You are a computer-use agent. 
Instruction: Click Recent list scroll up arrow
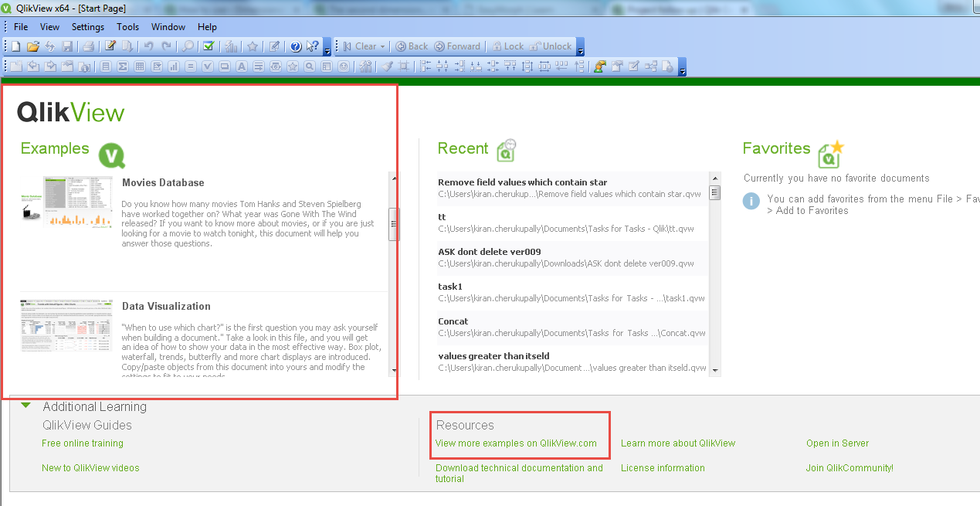(715, 178)
